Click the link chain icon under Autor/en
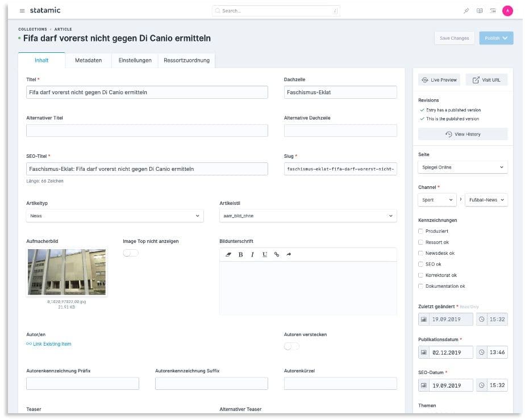Screen dimensions: 525x420 29,344
